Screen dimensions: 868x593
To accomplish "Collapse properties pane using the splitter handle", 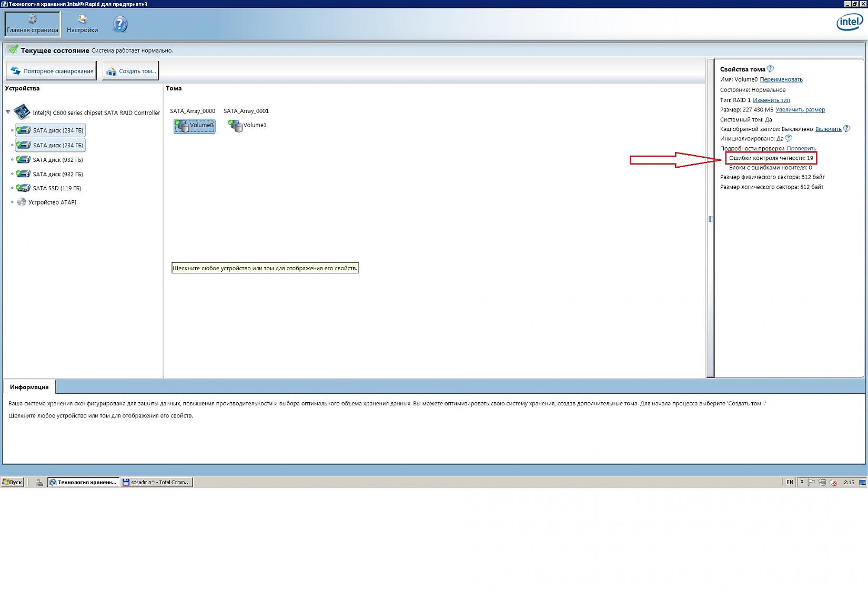I will click(710, 219).
